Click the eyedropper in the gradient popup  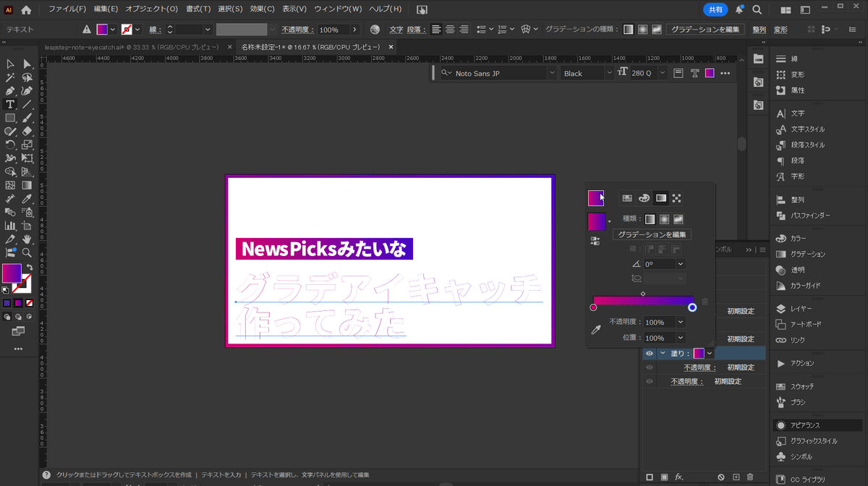click(596, 330)
